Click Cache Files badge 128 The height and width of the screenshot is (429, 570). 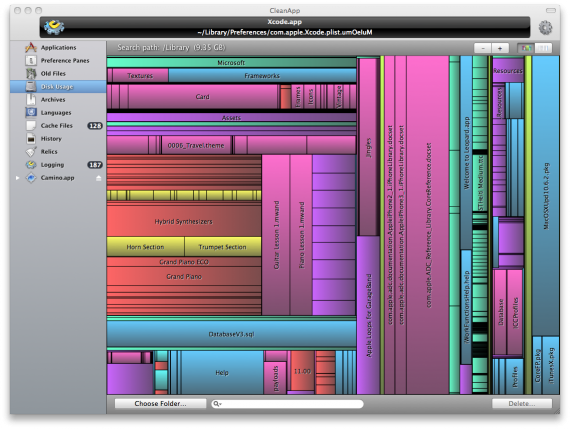tap(95, 126)
